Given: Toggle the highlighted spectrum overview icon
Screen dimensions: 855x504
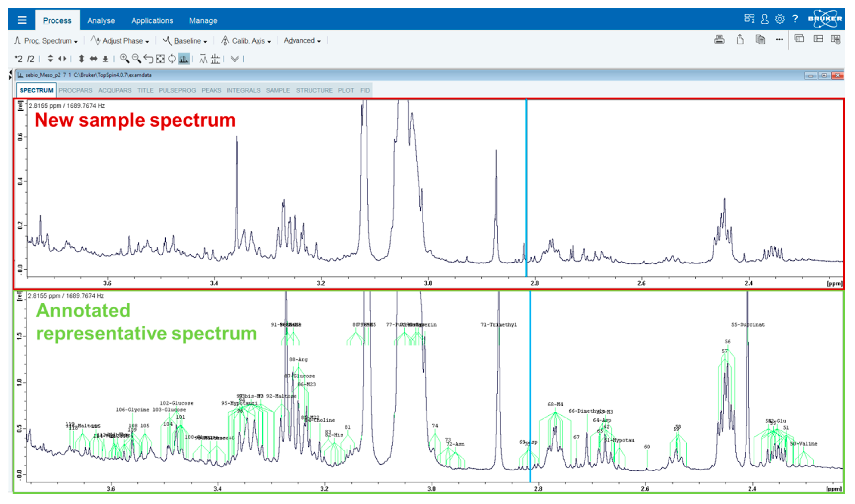Looking at the screenshot, I should point(184,59).
